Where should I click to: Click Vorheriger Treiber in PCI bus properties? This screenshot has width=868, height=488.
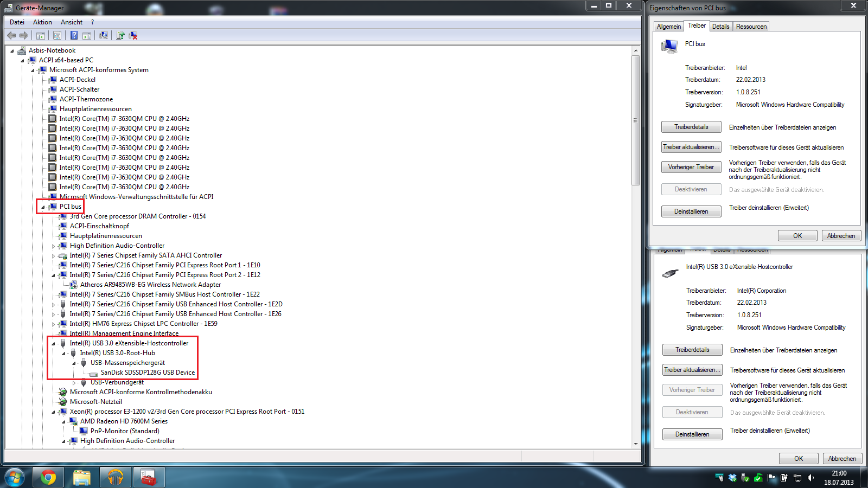pyautogui.click(x=691, y=167)
